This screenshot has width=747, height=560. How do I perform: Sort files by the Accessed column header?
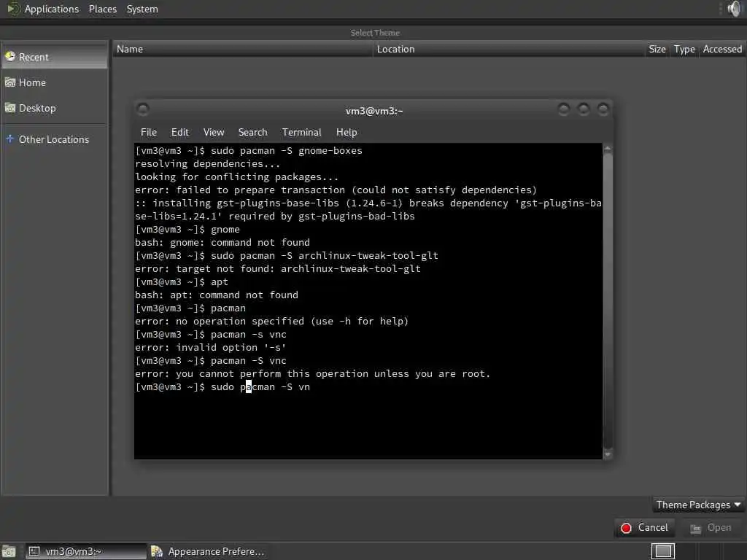click(x=722, y=49)
